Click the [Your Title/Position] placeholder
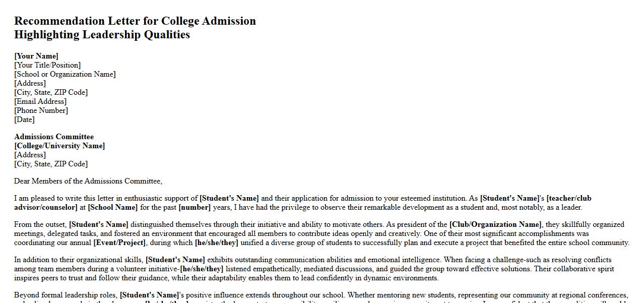Screen dimensions: 644x303 (47, 65)
